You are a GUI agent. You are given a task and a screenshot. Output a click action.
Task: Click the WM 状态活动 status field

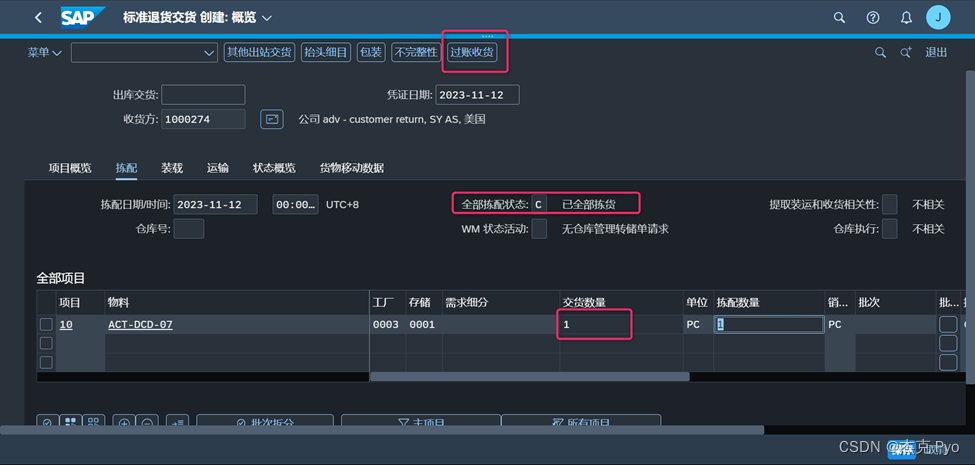tap(540, 229)
